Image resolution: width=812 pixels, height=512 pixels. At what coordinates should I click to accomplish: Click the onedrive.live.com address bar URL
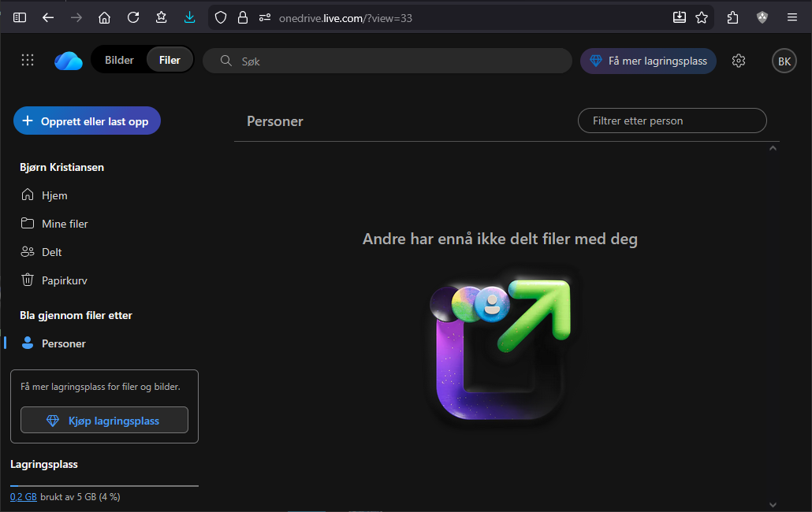pos(345,18)
